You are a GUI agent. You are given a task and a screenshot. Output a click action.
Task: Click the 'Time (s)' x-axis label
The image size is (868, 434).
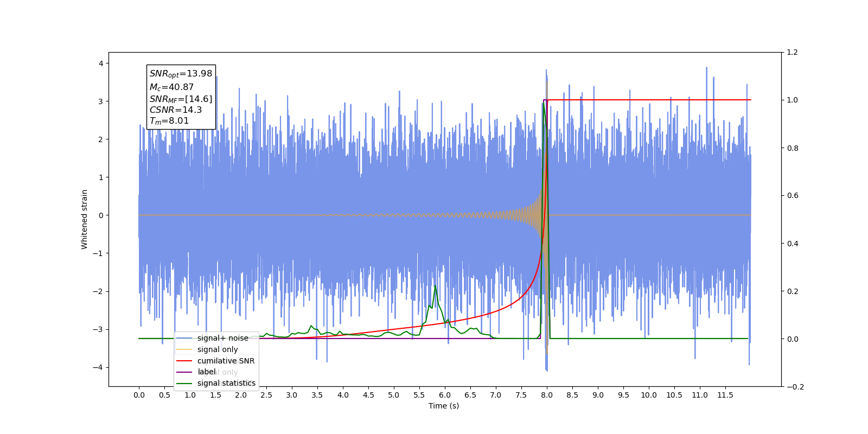coord(444,406)
